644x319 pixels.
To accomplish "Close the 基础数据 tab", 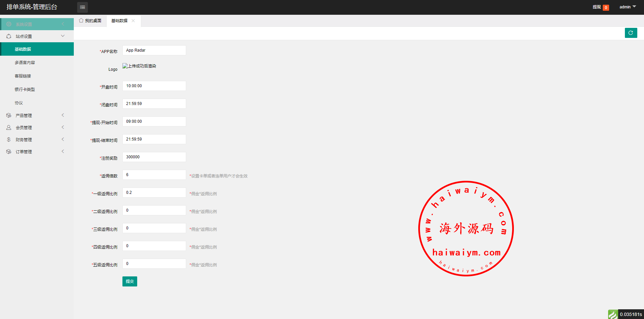I will [x=133, y=21].
